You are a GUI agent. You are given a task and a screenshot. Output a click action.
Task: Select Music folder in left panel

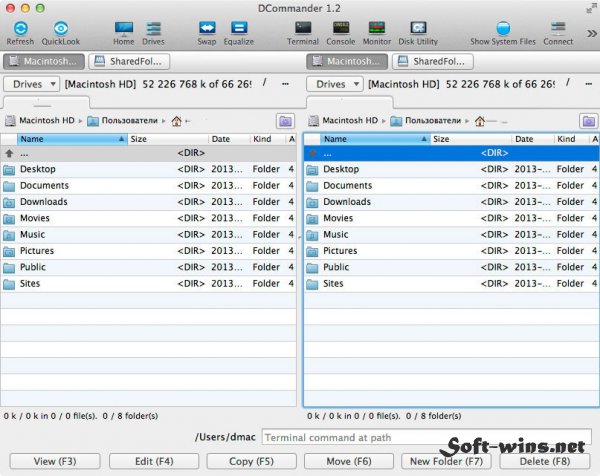pos(148,235)
